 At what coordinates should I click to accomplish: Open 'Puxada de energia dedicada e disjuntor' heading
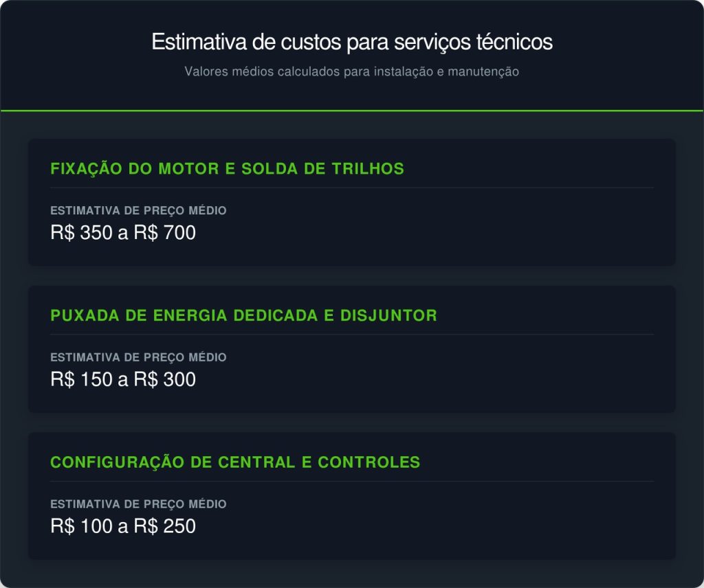(244, 315)
